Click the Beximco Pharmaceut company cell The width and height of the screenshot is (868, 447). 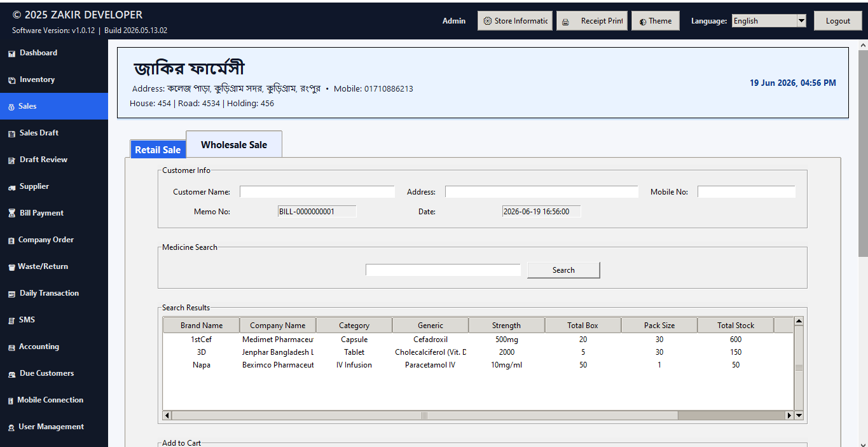(x=278, y=365)
